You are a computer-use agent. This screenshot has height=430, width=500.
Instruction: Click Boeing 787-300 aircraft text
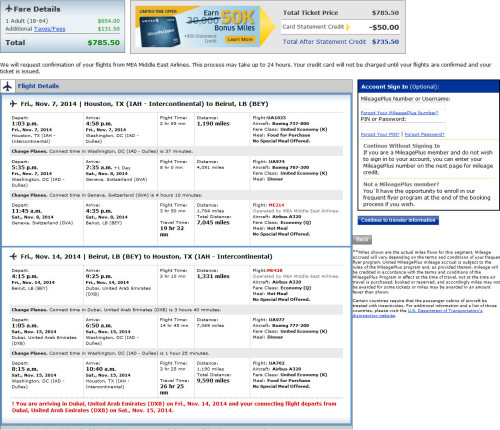pyautogui.click(x=290, y=167)
